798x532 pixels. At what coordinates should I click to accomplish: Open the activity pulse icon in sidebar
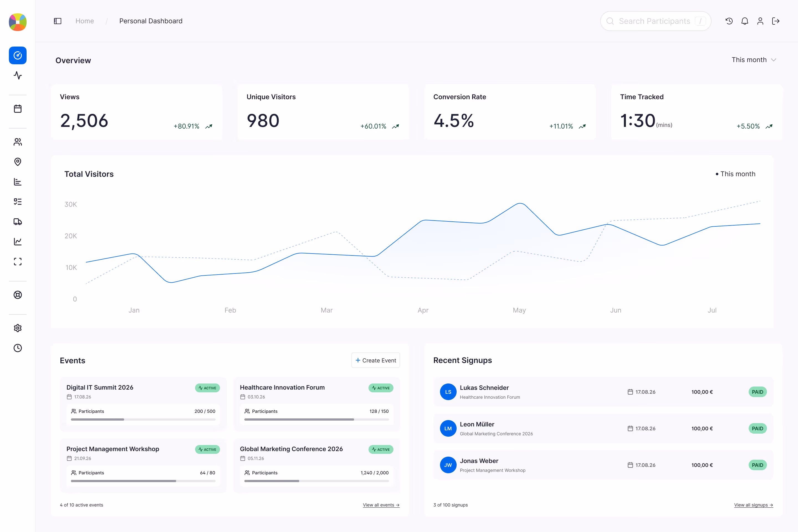pyautogui.click(x=18, y=75)
